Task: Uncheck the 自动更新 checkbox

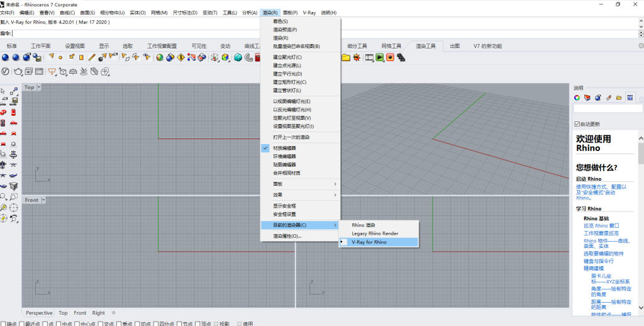Action: click(x=577, y=124)
